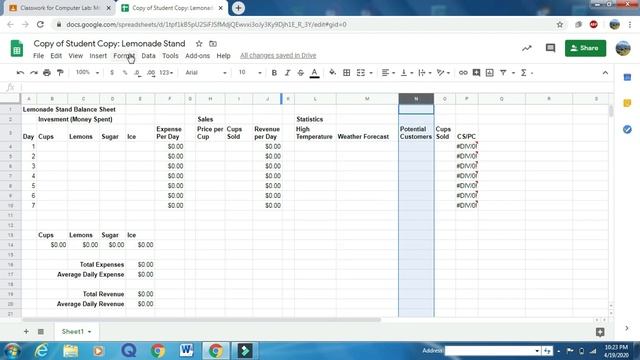This screenshot has width=640, height=360.
Task: Click the Explore button at bottom right
Action: 600,332
